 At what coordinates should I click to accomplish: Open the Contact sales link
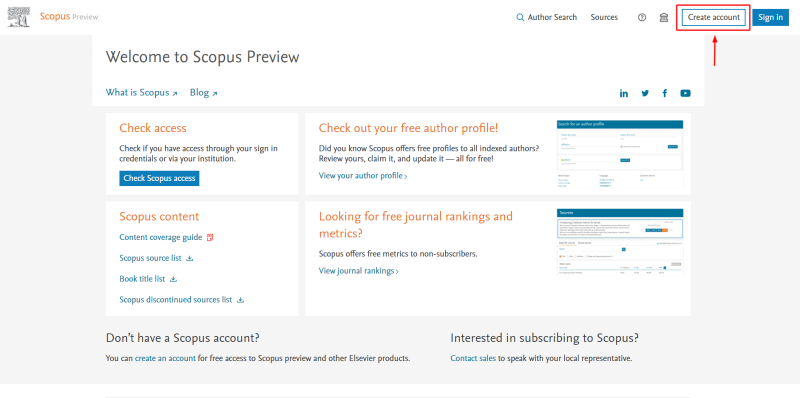click(473, 358)
